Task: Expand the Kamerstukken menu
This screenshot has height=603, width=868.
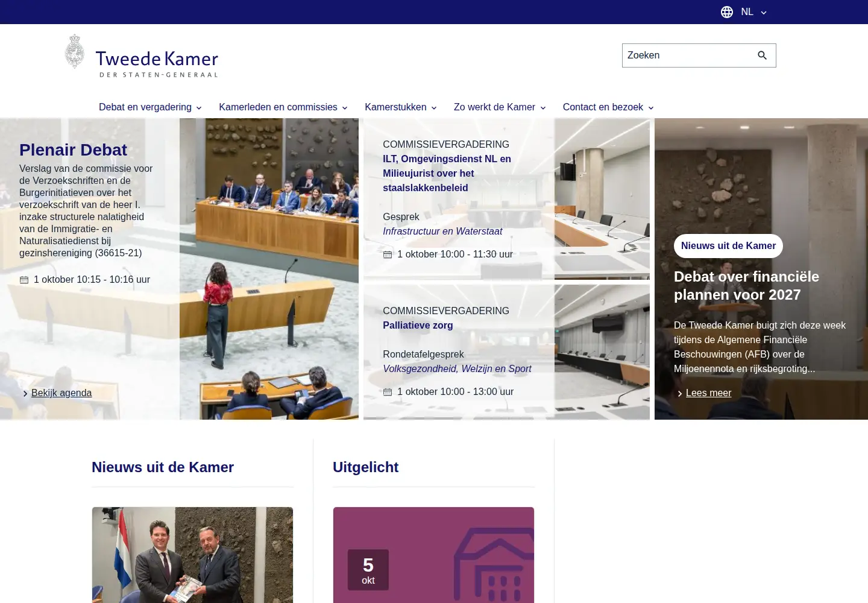Action: (x=401, y=107)
